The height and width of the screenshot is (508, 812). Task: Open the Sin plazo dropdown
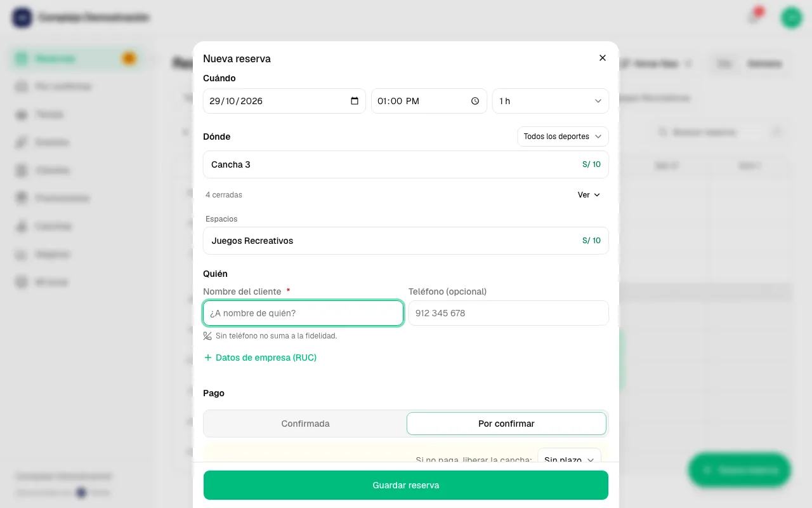569,458
